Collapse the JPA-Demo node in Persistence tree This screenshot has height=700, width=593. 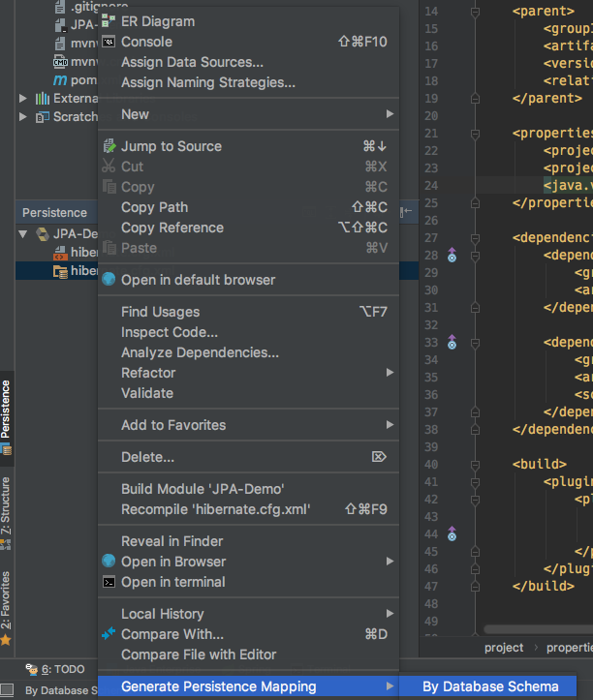pyautogui.click(x=23, y=234)
